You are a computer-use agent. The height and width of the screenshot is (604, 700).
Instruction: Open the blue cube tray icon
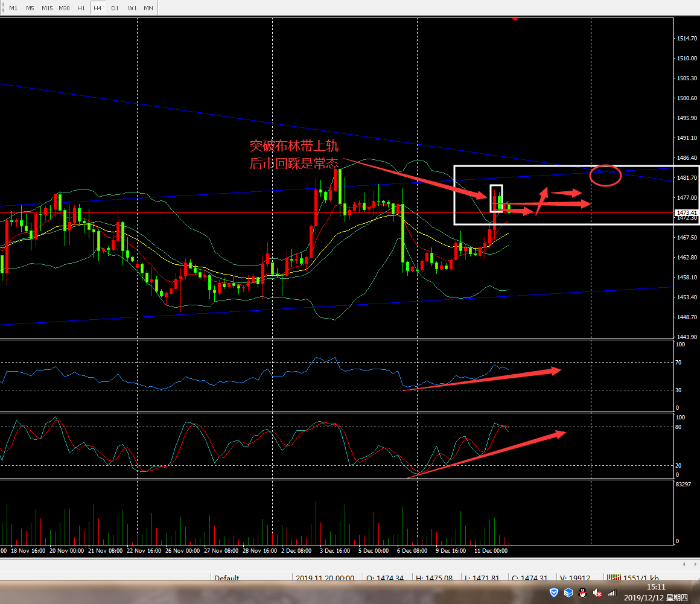click(568, 593)
